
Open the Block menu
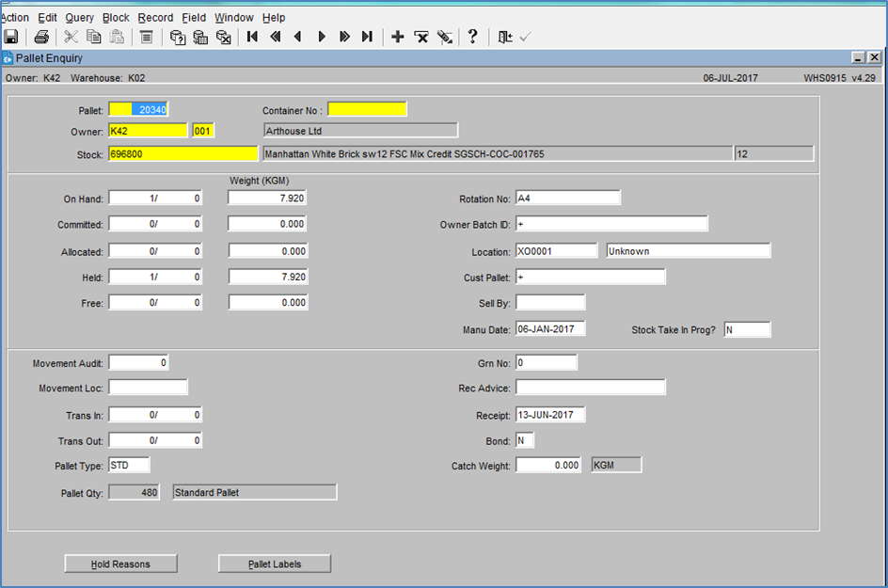(116, 18)
